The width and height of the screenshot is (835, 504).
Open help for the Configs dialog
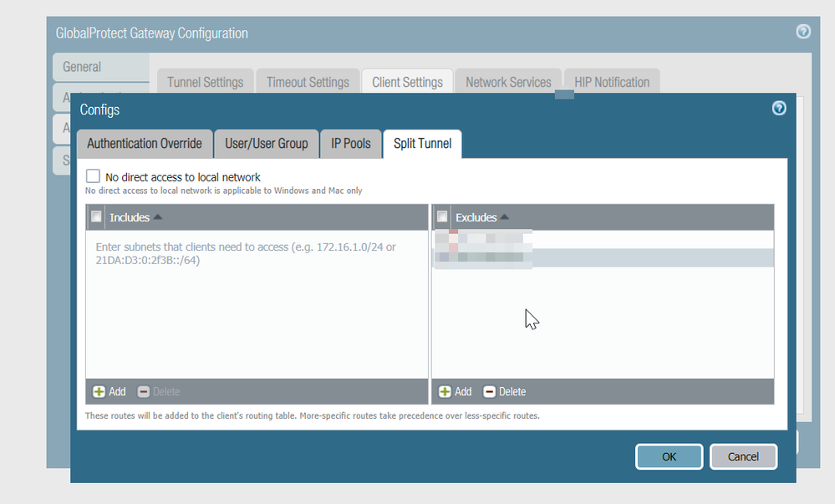coord(778,109)
